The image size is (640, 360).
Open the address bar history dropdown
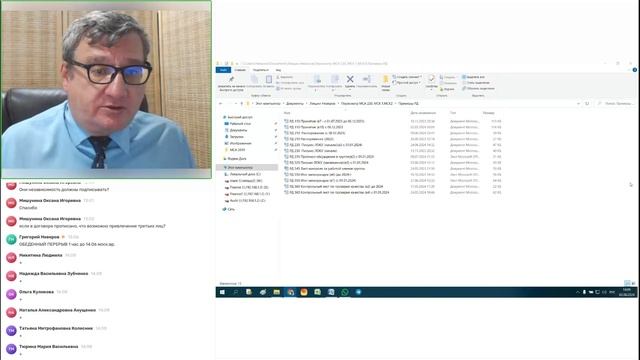tap(578, 104)
